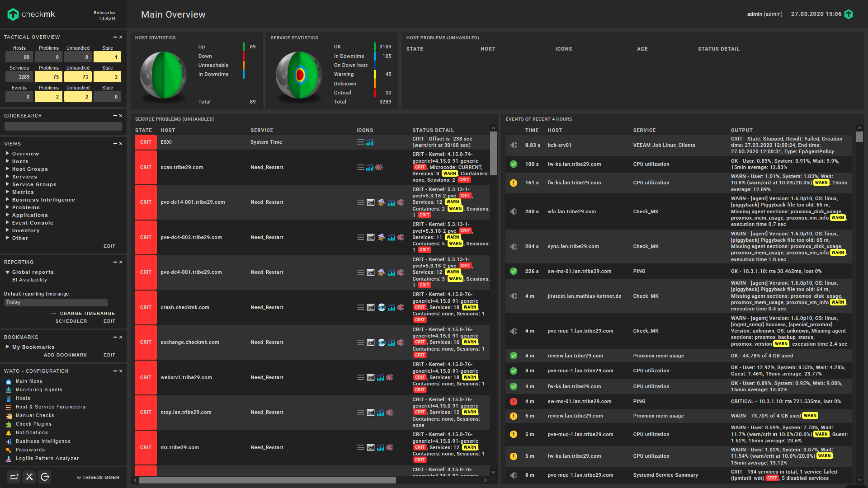Close the Bookmarks snapin
Viewport: 868px width, 488px height.
[121, 337]
